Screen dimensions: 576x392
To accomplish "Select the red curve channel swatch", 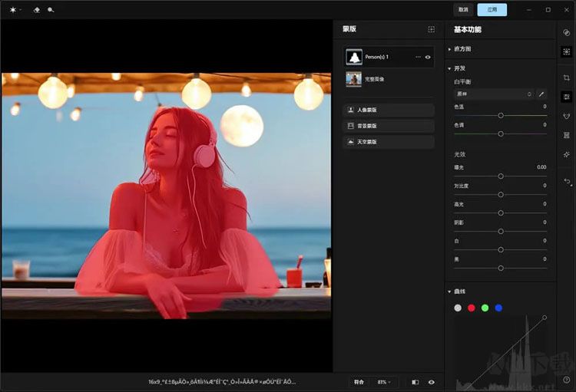I will pos(471,308).
